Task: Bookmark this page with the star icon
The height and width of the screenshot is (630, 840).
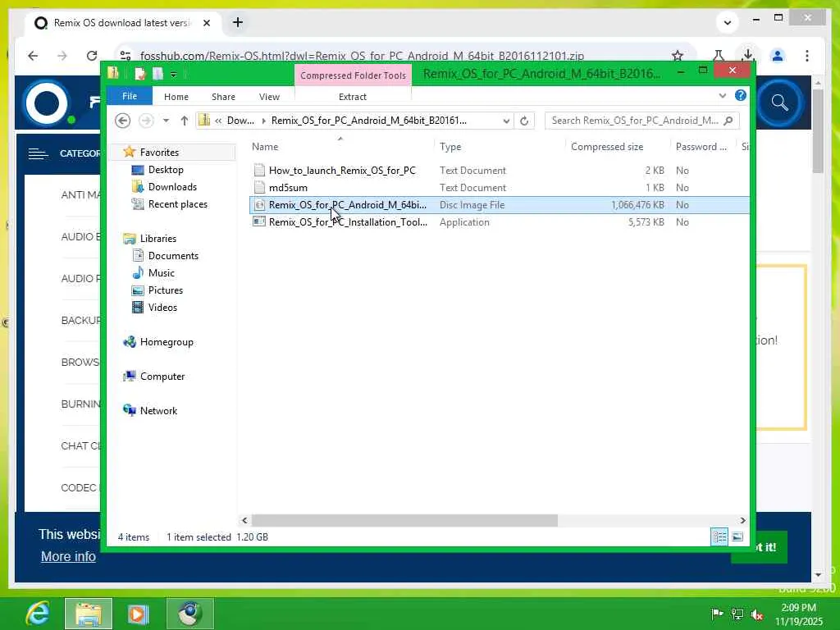Action: (x=677, y=56)
